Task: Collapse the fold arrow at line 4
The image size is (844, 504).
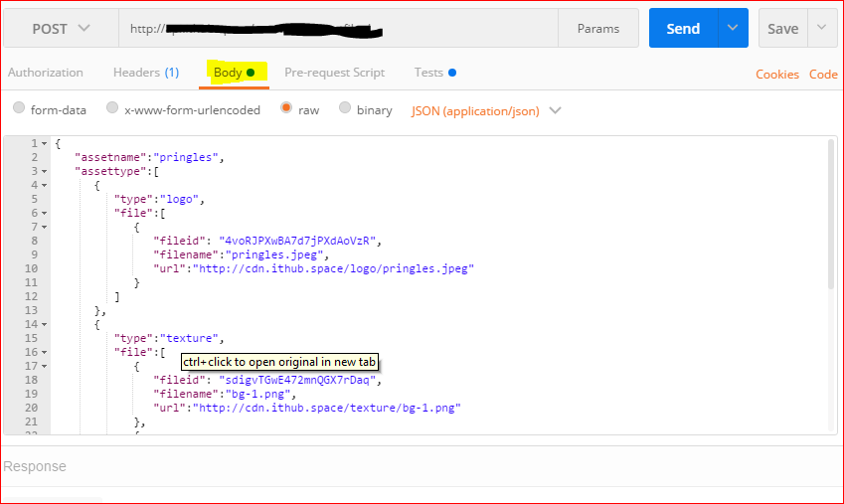Action: (x=44, y=186)
